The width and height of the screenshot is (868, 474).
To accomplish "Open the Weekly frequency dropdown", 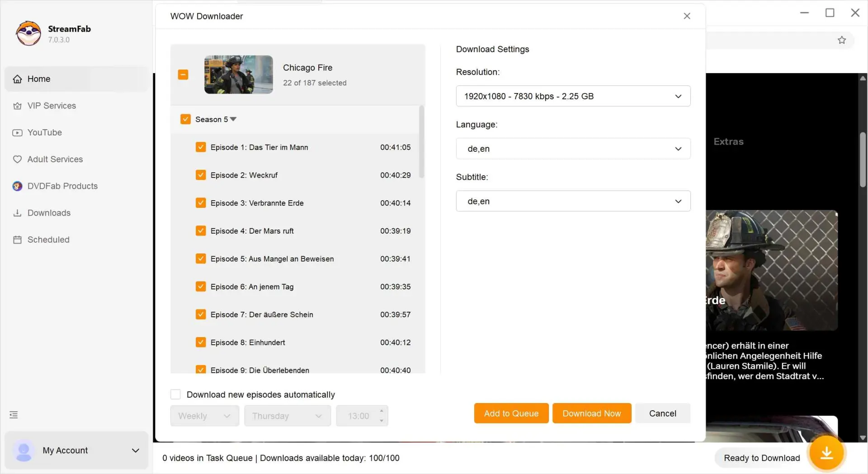I will click(204, 416).
